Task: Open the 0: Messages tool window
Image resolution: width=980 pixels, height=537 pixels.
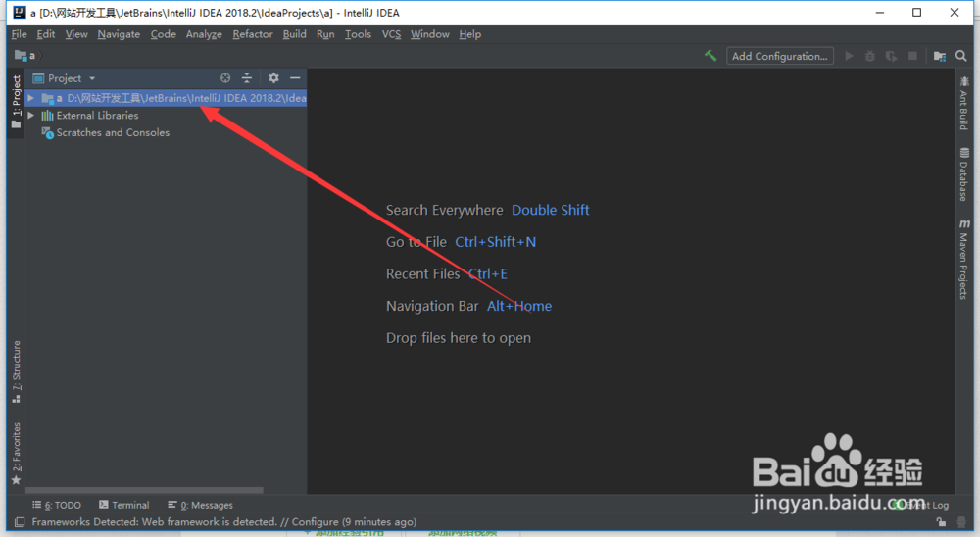Action: pos(200,505)
